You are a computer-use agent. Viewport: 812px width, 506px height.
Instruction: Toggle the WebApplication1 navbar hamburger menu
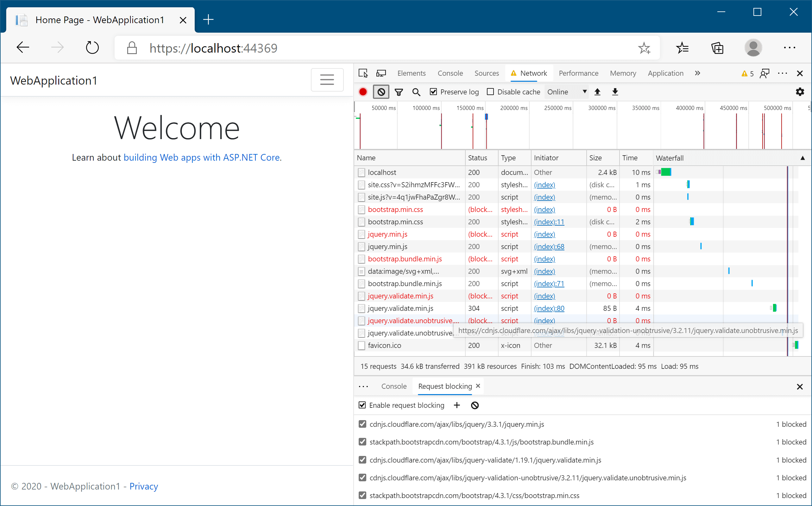(x=327, y=80)
